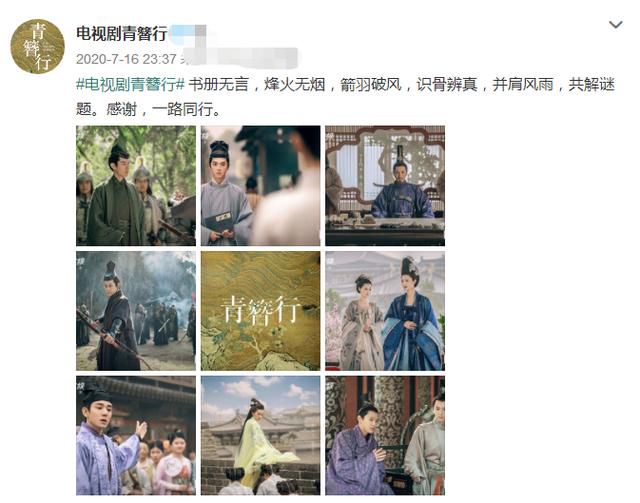Open the 2020-7-16 23:37 post timestamp
The height and width of the screenshot is (503, 640).
(126, 59)
